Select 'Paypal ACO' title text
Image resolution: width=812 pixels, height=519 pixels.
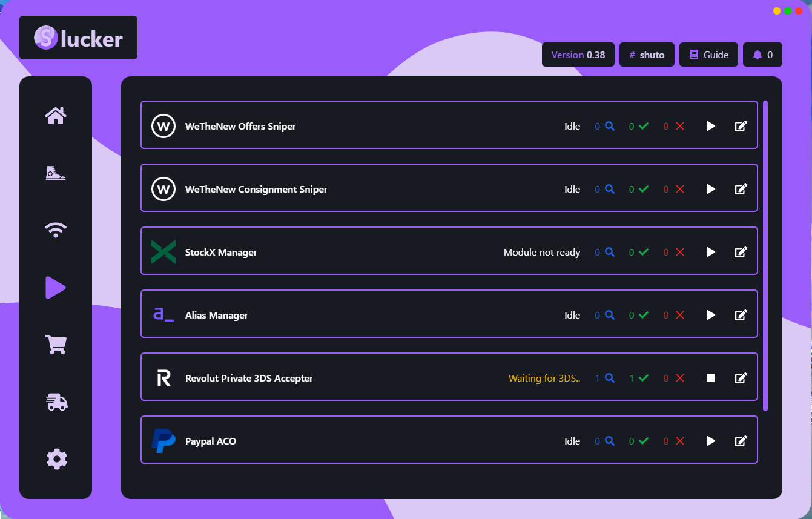point(211,441)
